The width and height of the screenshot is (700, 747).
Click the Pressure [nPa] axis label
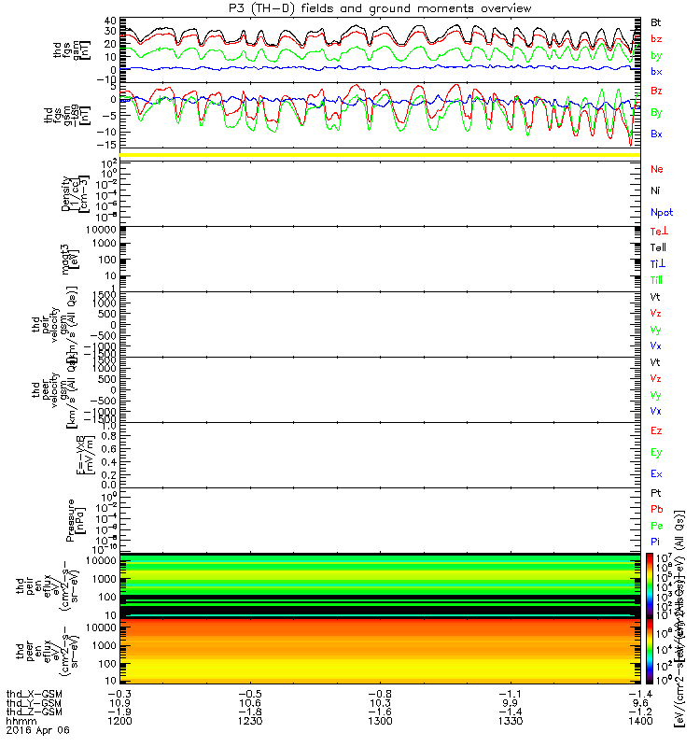click(x=75, y=520)
